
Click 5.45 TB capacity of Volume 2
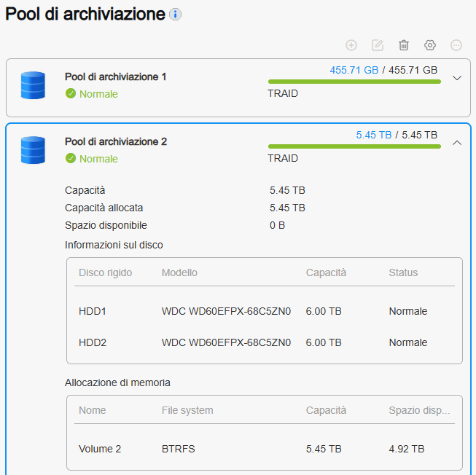tap(324, 449)
